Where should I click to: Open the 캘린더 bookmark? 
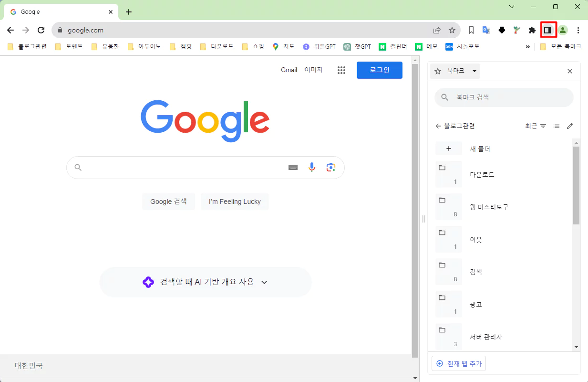tap(393, 46)
